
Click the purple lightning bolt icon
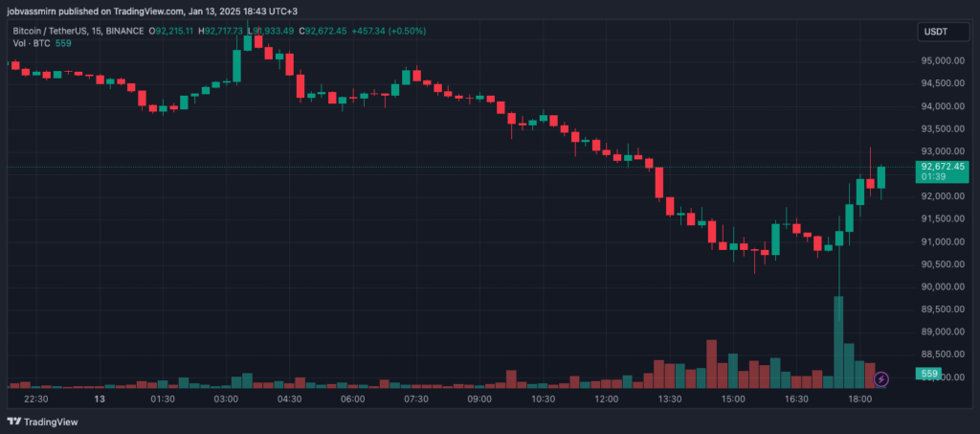[x=881, y=379]
